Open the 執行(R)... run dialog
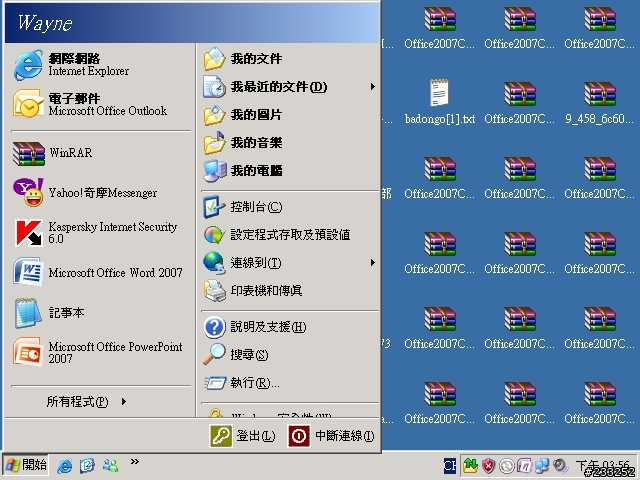Screen dimensions: 640x480 pos(290,383)
